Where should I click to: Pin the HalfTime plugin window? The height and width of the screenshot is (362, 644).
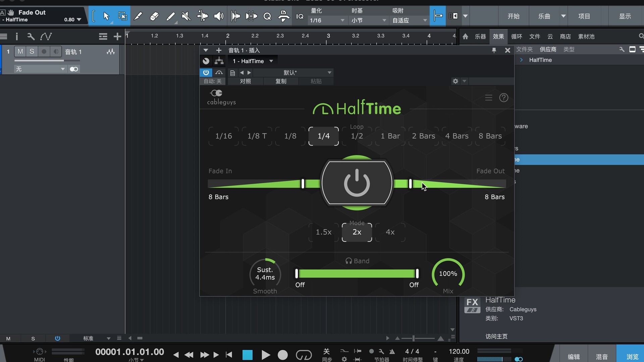pos(494,50)
